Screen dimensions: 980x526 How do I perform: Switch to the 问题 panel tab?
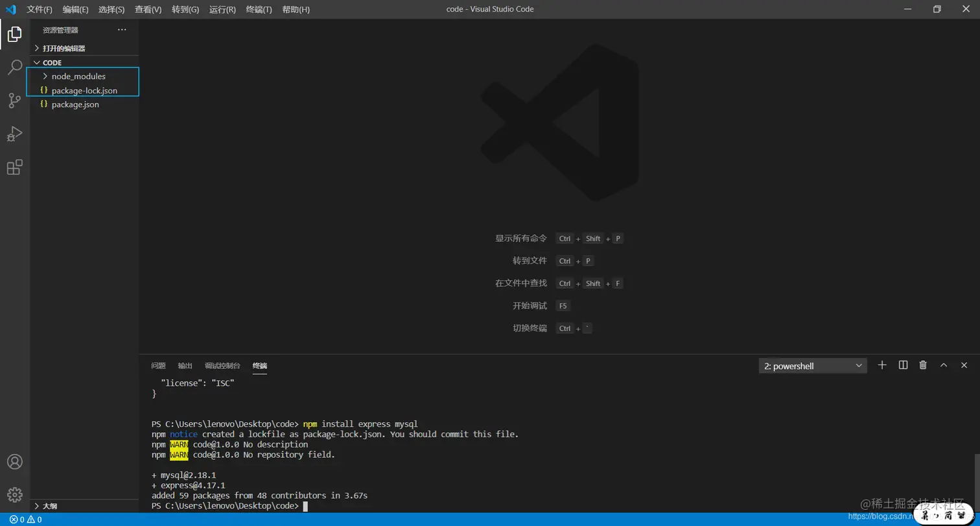(x=158, y=366)
